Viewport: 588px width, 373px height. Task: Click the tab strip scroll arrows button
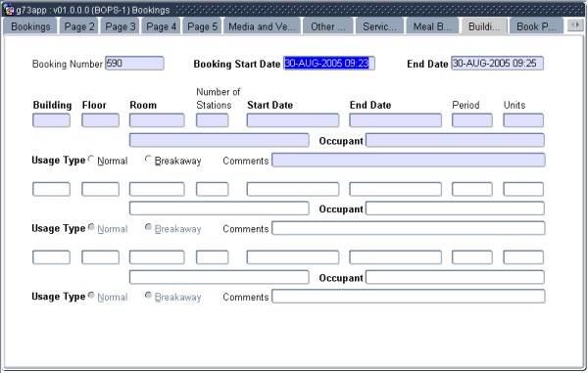[575, 25]
